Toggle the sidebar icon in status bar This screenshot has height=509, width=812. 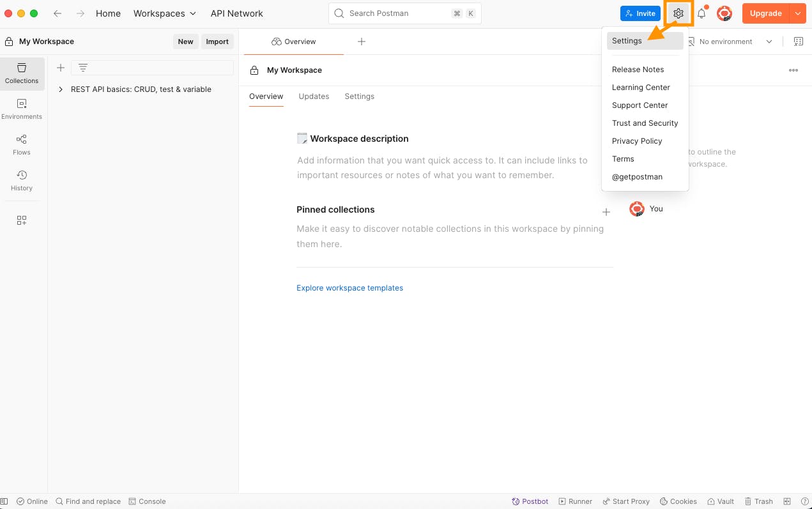point(4,501)
